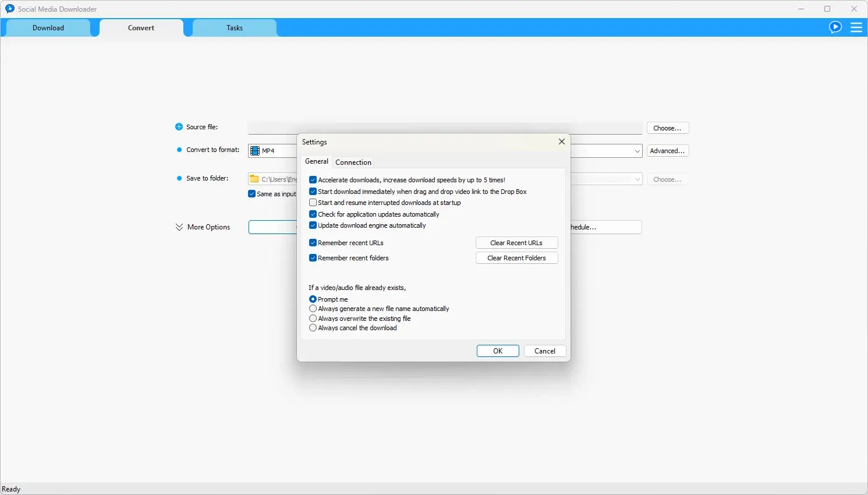Select the Prompt me radio option

coord(313,299)
